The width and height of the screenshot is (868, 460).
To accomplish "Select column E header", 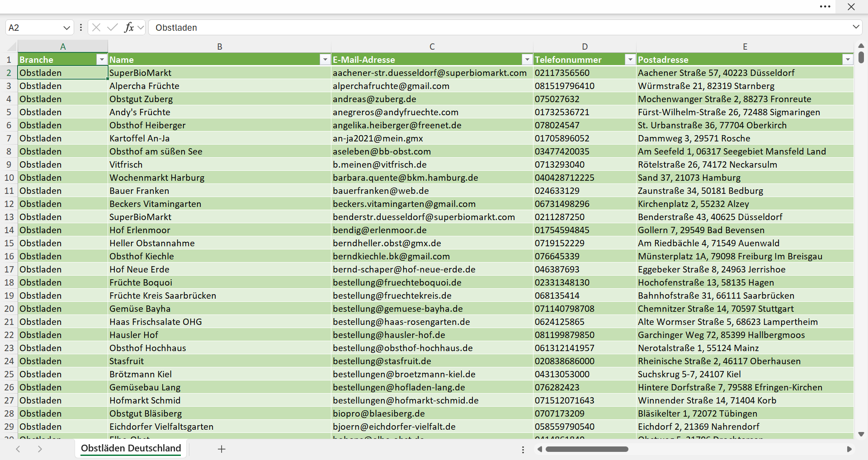I will point(745,46).
